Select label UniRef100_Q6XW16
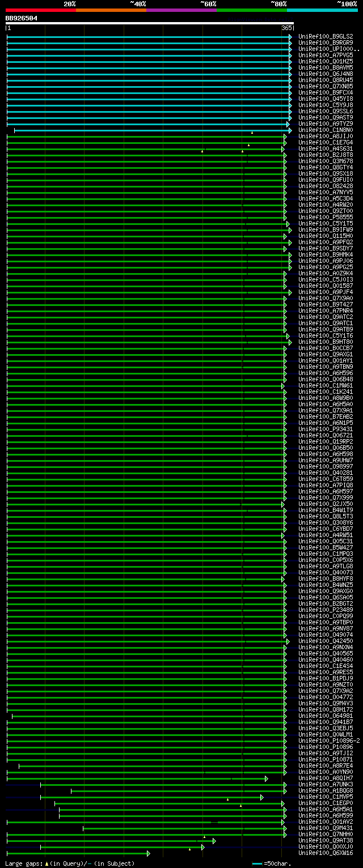The width and height of the screenshot is (363, 868). 326,853
